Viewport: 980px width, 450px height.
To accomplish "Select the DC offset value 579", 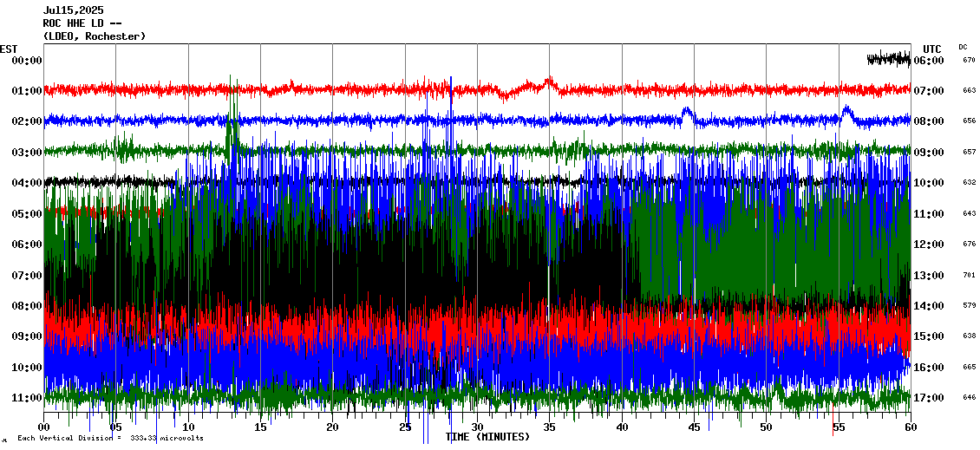I will (969, 306).
